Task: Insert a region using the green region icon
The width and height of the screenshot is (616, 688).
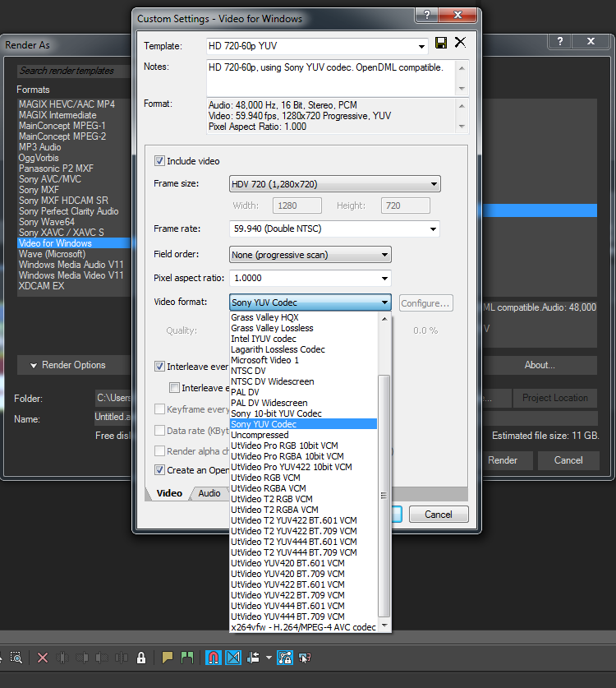Action: (x=187, y=658)
